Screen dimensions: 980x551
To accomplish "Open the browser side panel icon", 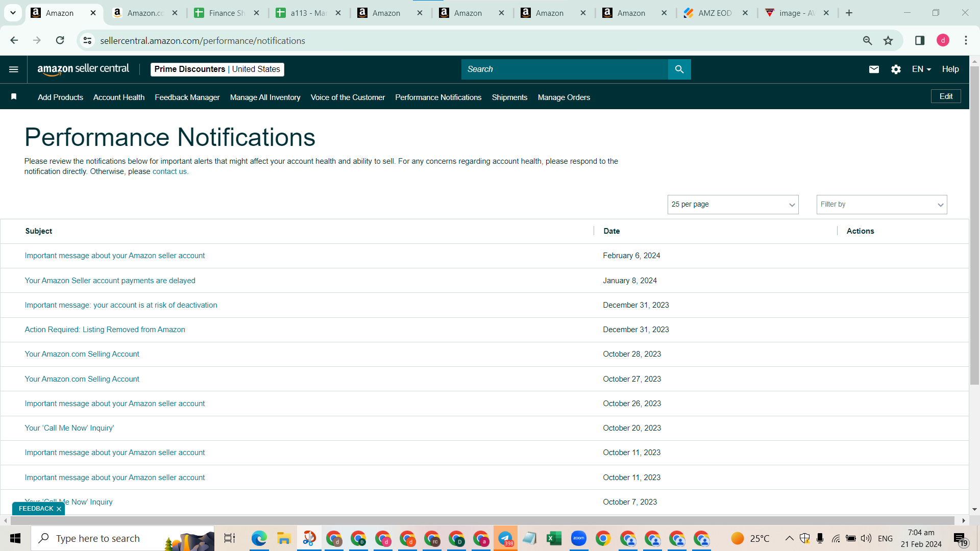I will point(920,40).
